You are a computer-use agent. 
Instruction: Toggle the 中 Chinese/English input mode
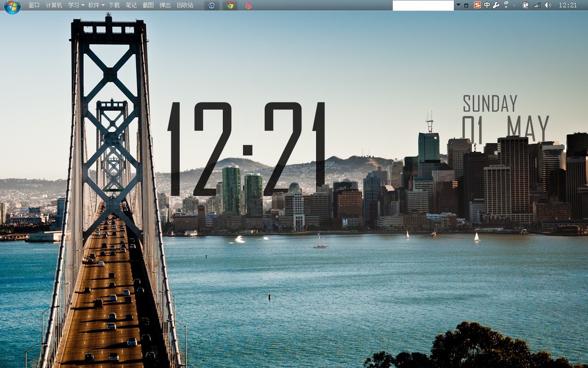[x=487, y=5]
